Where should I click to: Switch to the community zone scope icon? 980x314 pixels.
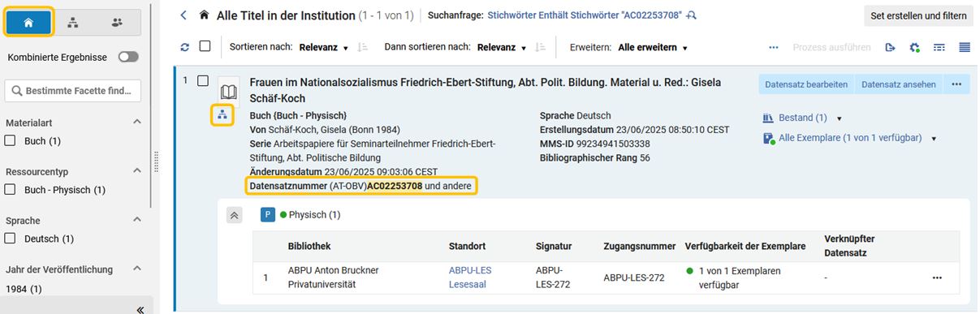(x=117, y=23)
